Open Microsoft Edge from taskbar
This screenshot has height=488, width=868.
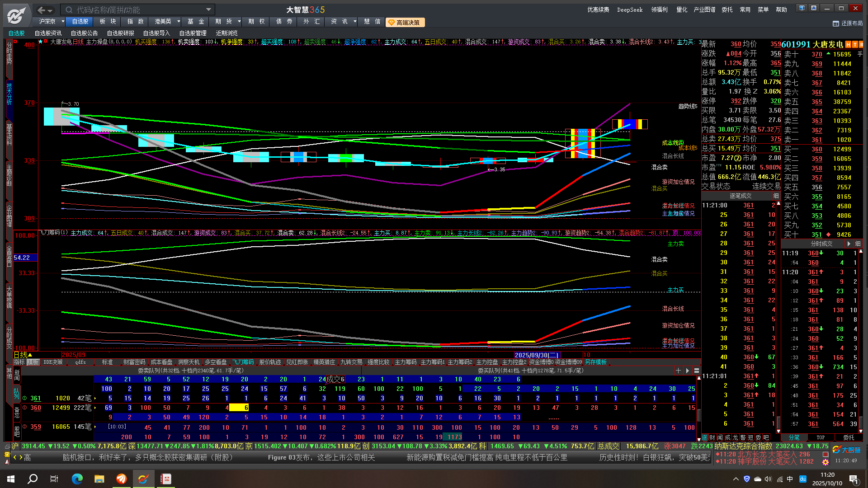click(x=77, y=479)
